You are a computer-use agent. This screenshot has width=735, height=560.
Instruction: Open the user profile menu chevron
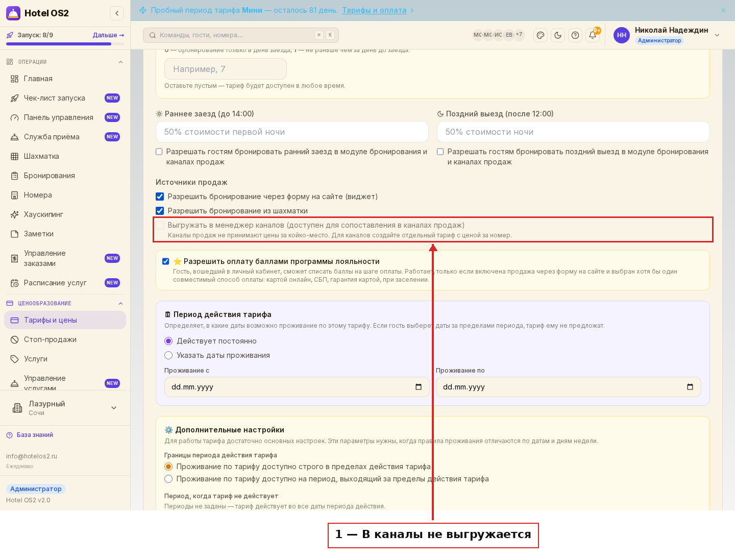point(717,35)
